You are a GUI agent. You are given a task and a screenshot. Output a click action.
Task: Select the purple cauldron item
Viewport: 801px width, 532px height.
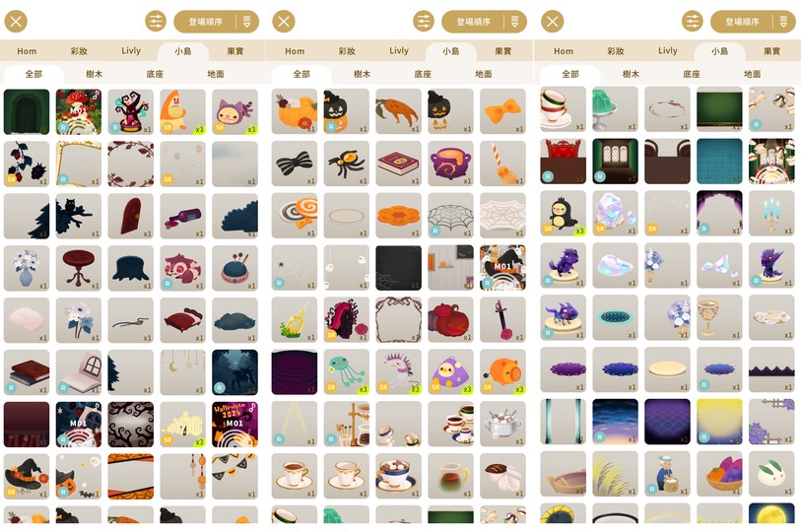450,164
